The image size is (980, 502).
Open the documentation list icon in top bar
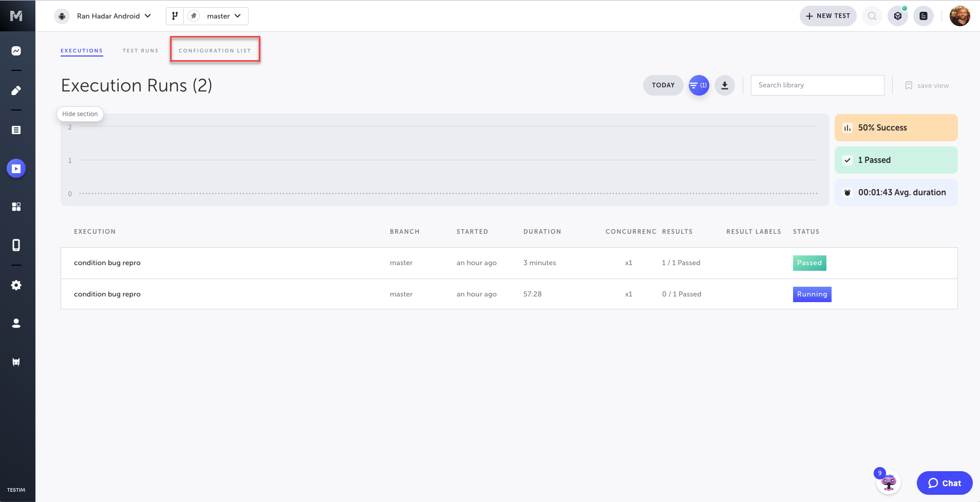tap(924, 16)
